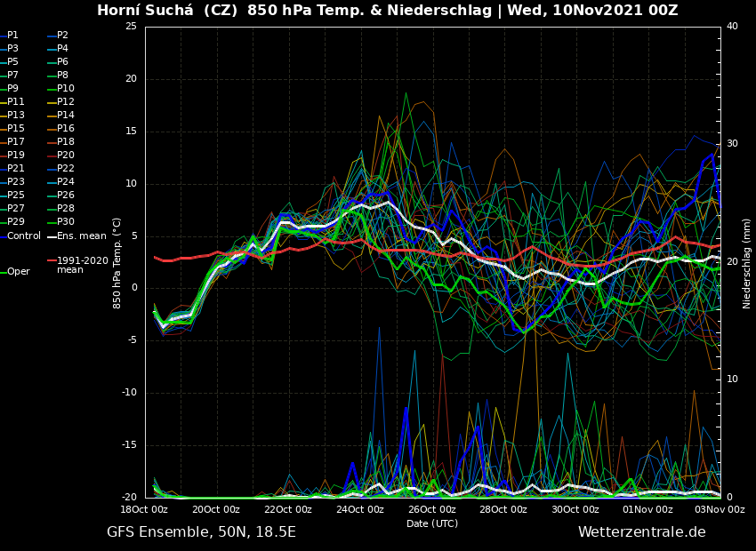Click the Ens. mean legend entry
This screenshot has height=551, width=756.
[81, 236]
